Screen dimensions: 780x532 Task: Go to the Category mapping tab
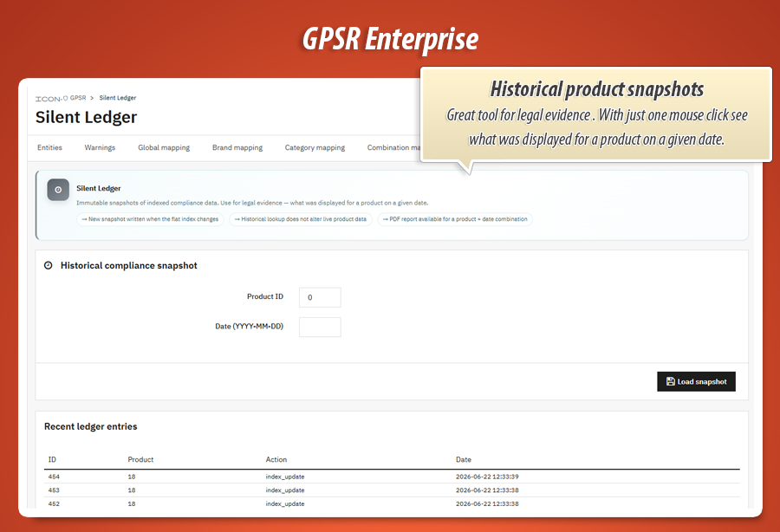click(x=315, y=147)
